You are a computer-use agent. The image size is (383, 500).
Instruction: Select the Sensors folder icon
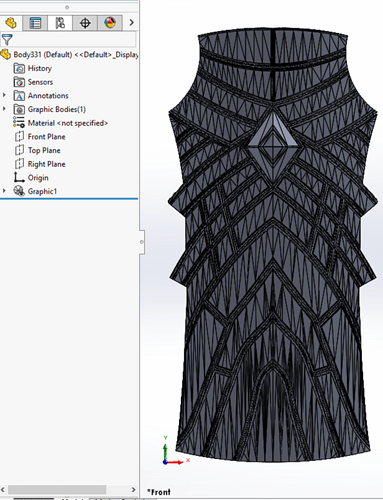click(x=19, y=82)
